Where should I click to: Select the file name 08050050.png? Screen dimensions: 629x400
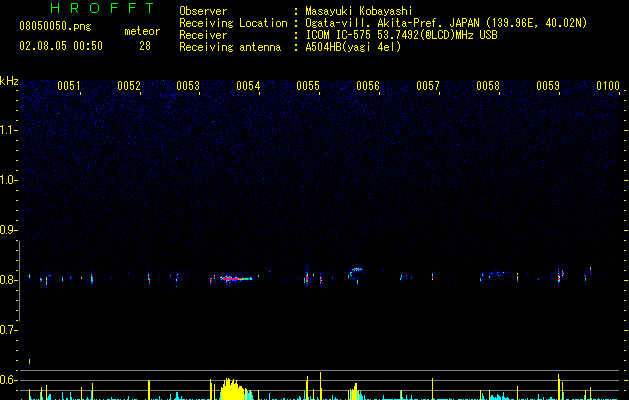click(x=55, y=26)
